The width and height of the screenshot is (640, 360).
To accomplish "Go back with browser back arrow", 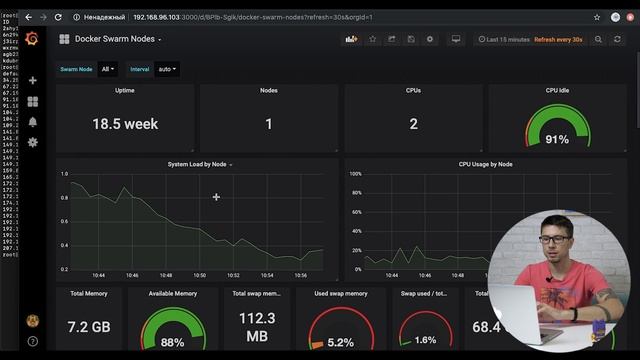I will click(28, 17).
